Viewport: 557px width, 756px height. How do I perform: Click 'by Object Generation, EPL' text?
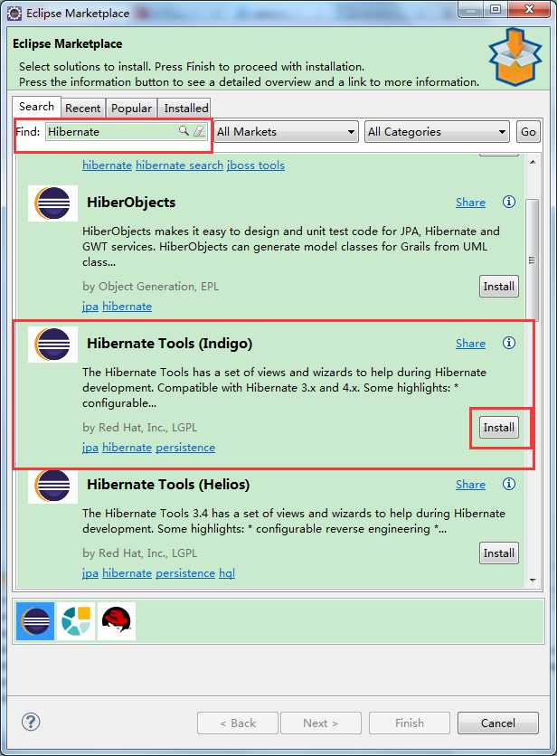150,287
